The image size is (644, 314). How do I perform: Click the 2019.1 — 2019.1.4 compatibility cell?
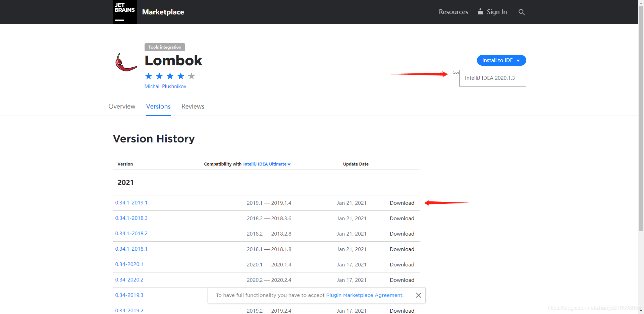(x=269, y=203)
